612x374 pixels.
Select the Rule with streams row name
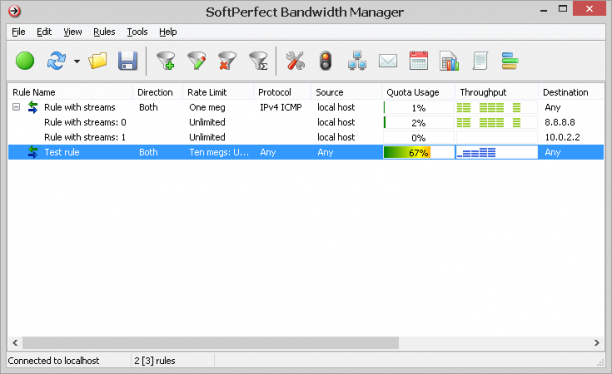point(80,107)
